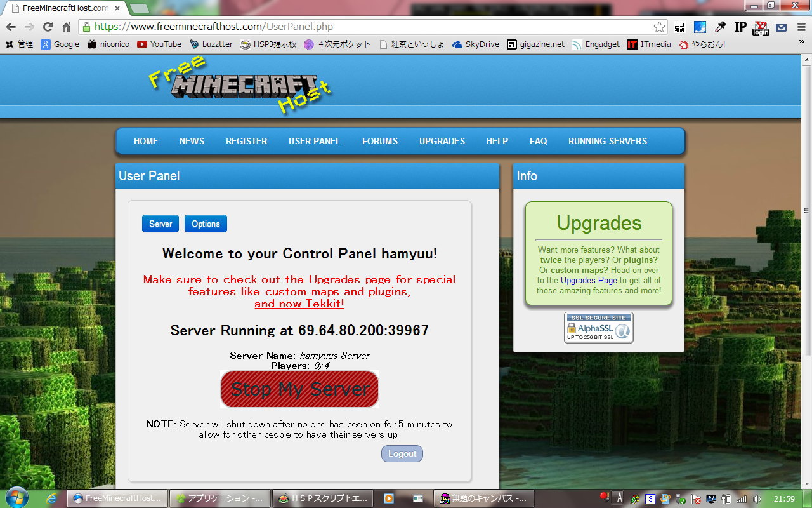The image size is (812, 508).
Task: Open the Windows Start button
Action: click(x=16, y=498)
